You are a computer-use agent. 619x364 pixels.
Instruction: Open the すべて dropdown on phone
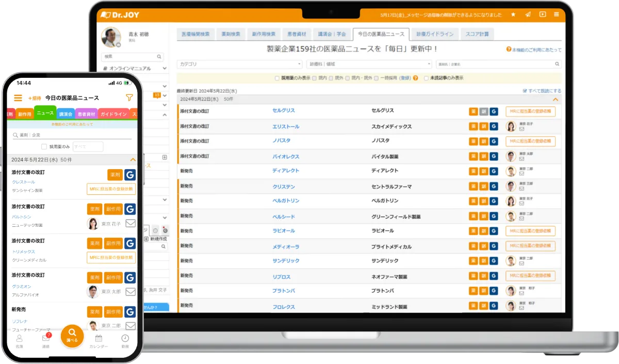[88, 146]
